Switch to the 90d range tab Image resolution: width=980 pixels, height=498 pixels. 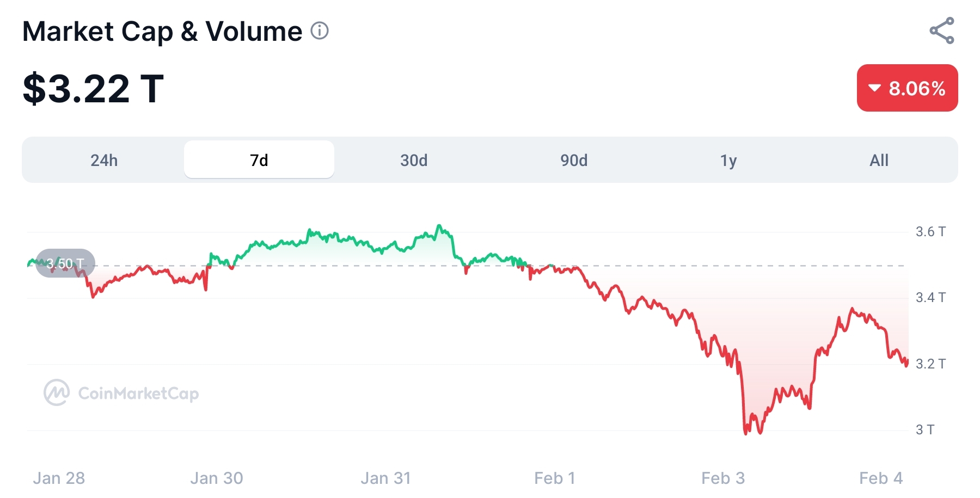tap(574, 160)
